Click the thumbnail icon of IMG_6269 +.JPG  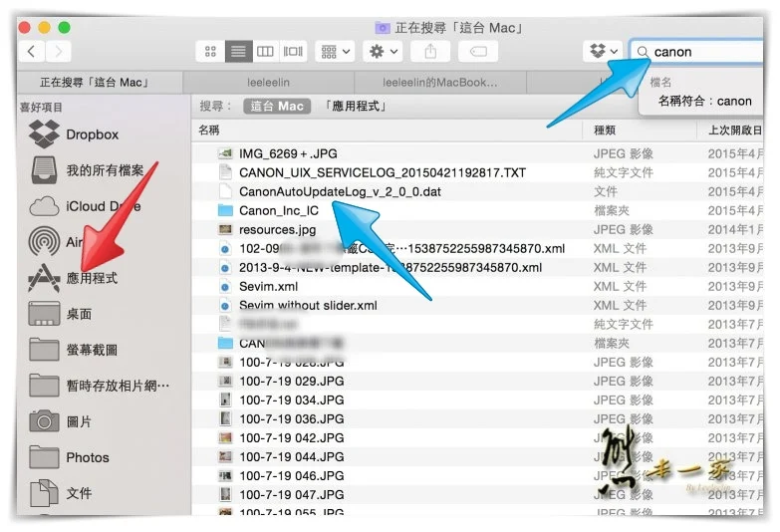click(x=225, y=153)
